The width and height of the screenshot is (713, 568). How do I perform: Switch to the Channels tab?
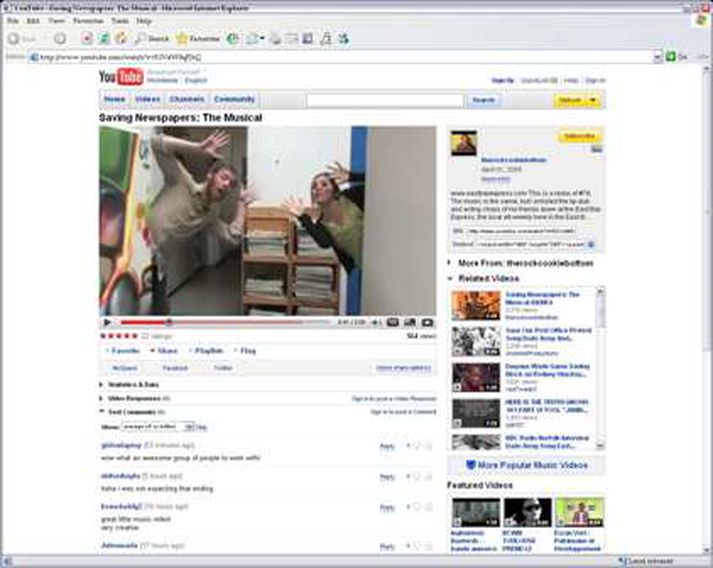[187, 99]
